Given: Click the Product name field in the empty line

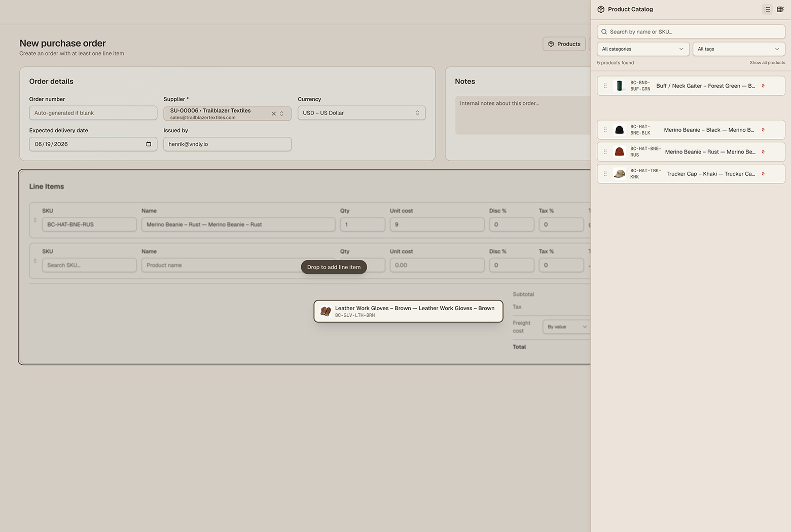Looking at the screenshot, I should point(238,265).
